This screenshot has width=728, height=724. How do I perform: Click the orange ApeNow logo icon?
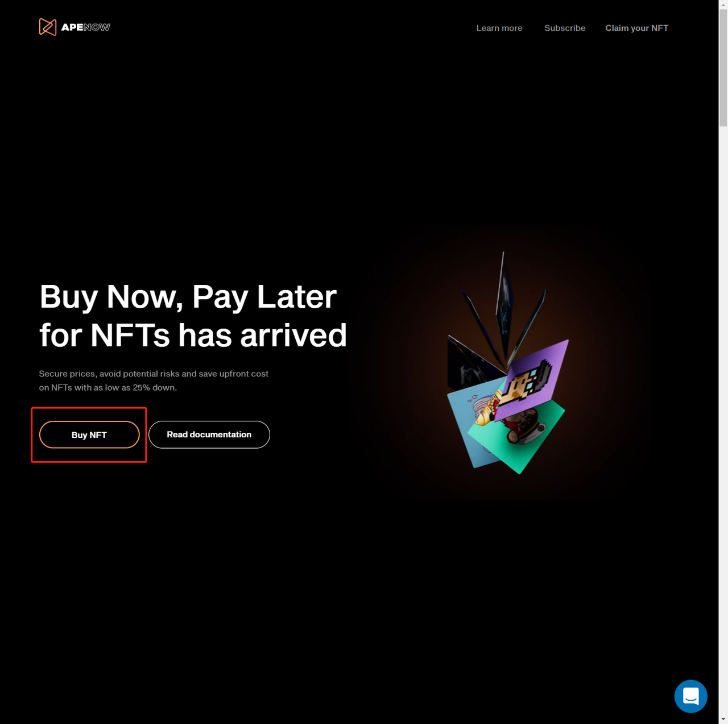[48, 27]
